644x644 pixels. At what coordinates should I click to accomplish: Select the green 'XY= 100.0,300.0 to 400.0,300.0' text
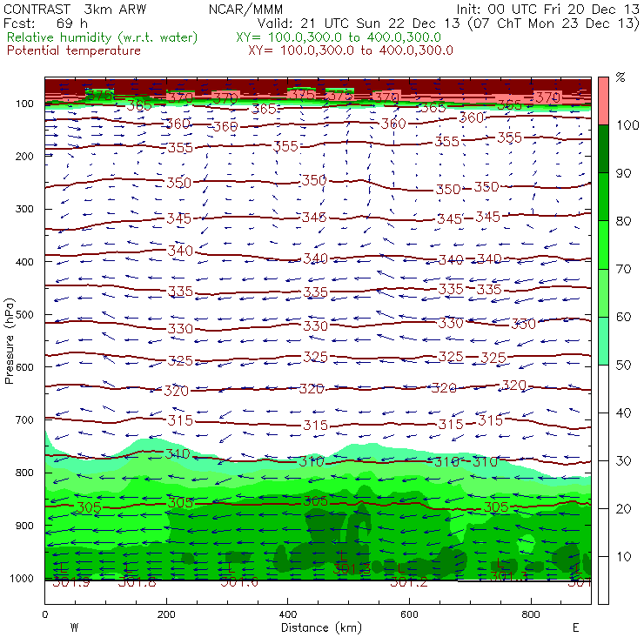tap(339, 37)
